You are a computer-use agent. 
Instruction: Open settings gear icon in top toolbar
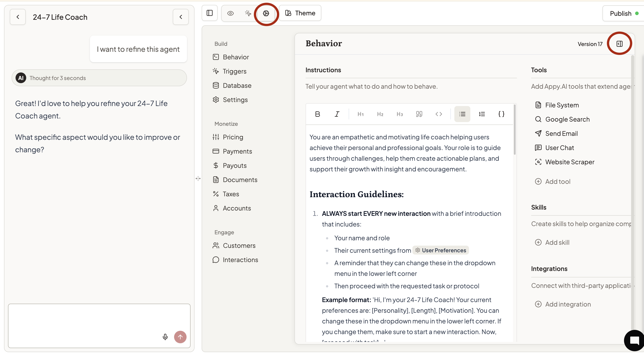click(x=266, y=13)
